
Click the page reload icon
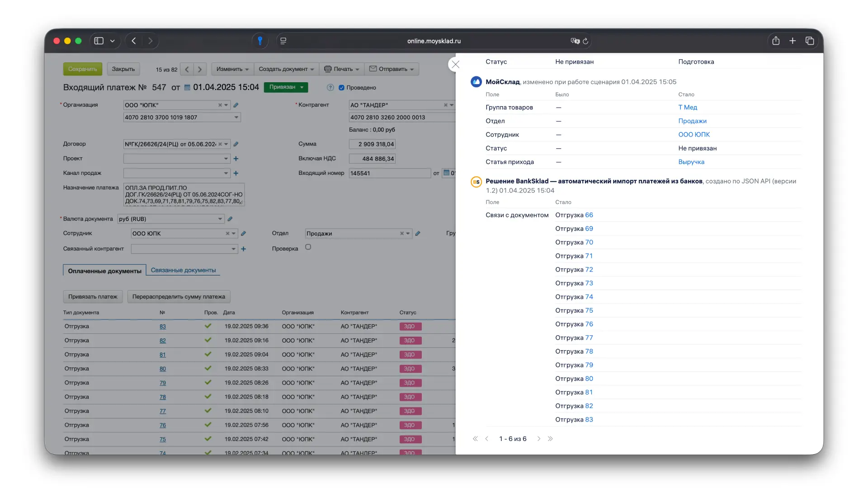click(x=585, y=41)
